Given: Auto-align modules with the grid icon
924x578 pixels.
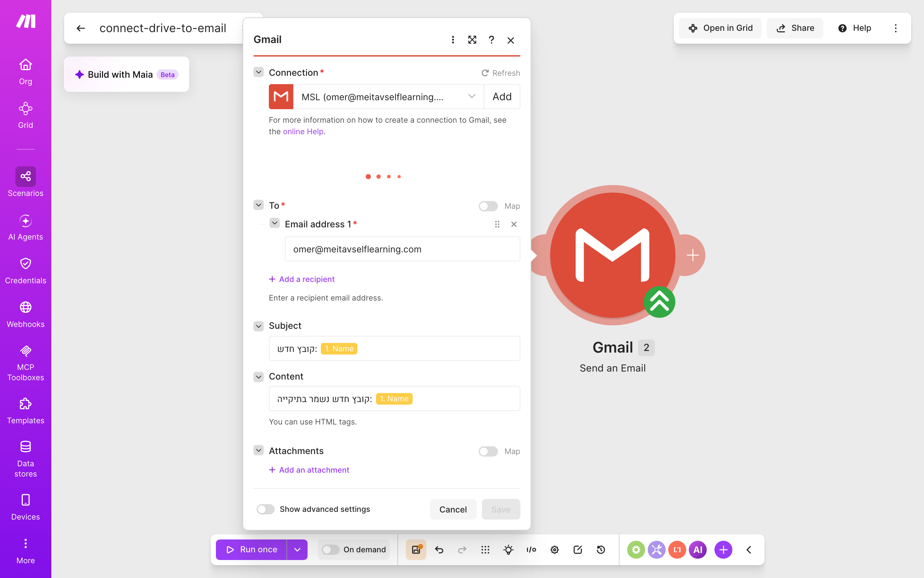Looking at the screenshot, I should point(485,550).
